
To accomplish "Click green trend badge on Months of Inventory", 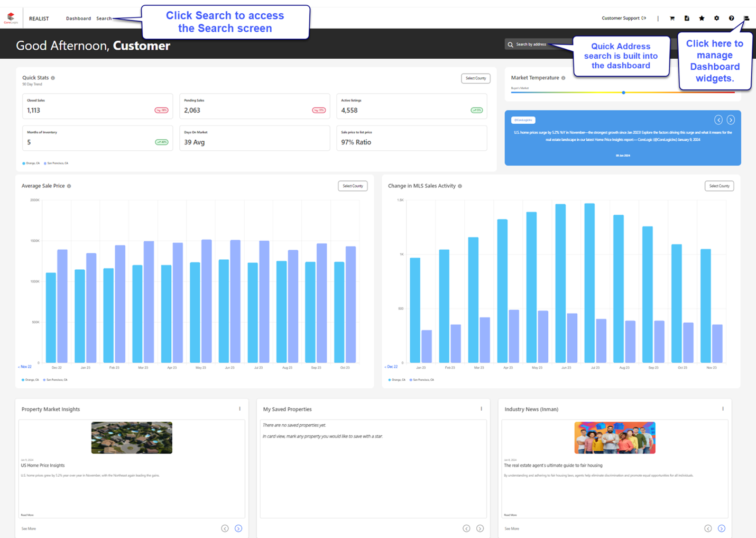I will point(162,142).
